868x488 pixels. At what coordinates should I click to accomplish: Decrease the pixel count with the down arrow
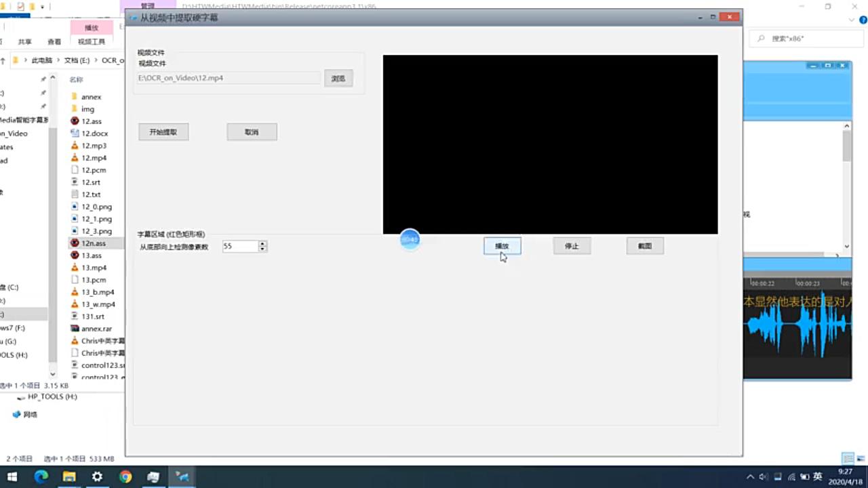tap(262, 249)
